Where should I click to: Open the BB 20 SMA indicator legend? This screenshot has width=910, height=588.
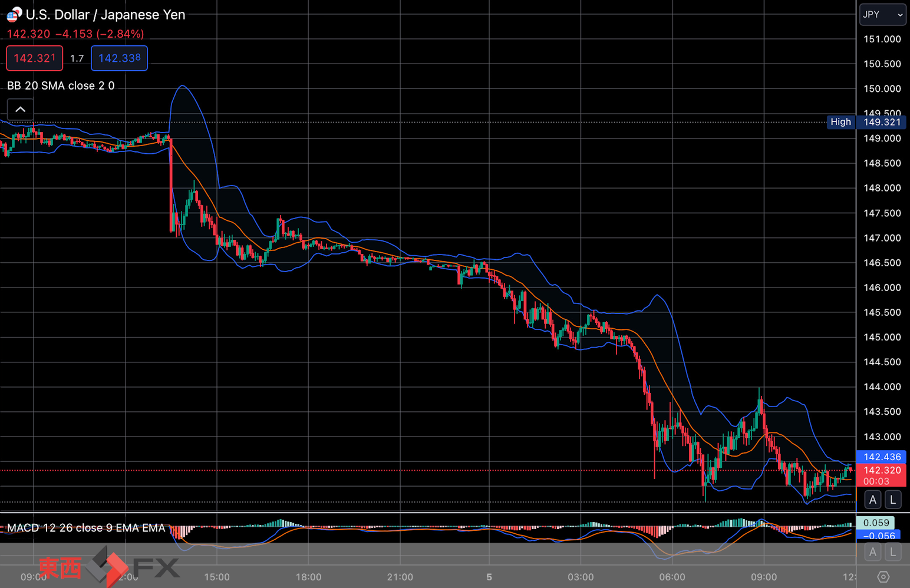pyautogui.click(x=61, y=85)
